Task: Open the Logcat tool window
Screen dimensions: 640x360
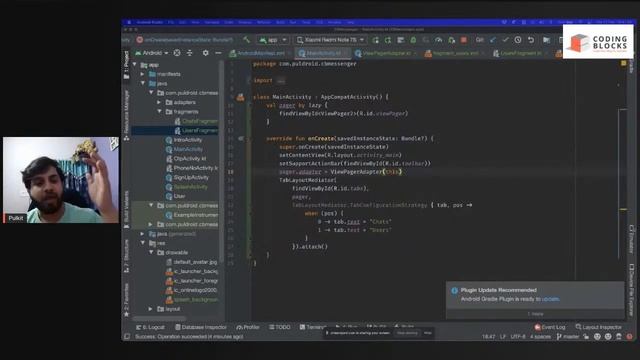Action: click(x=151, y=327)
